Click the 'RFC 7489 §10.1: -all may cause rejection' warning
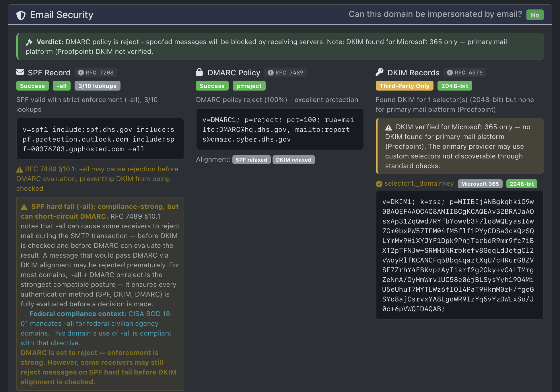Image resolution: width=560 pixels, height=392 pixels. [x=97, y=179]
